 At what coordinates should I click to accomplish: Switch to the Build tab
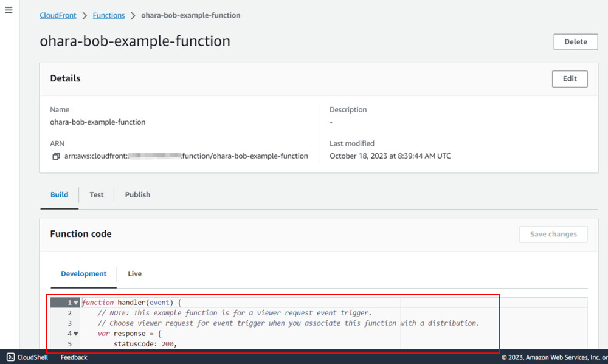click(x=59, y=195)
